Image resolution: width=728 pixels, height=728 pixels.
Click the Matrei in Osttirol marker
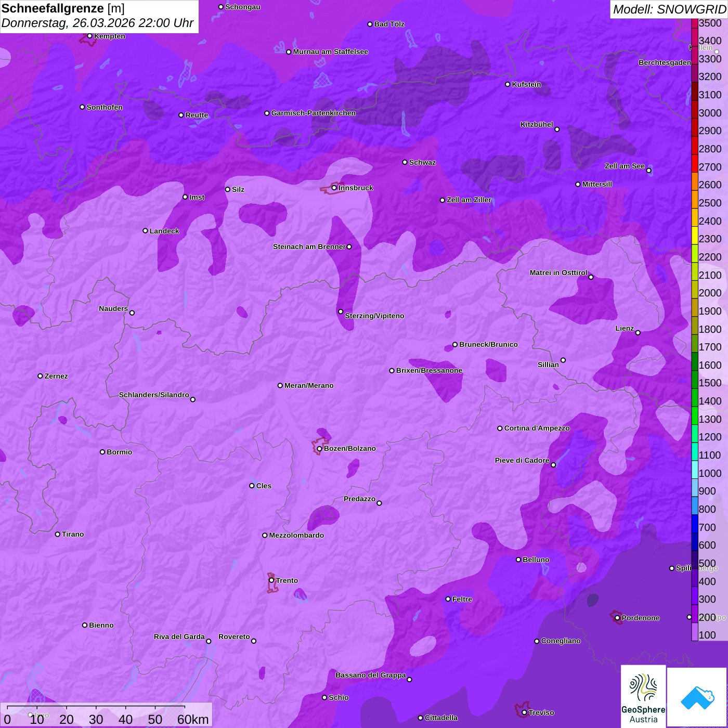pos(591,277)
